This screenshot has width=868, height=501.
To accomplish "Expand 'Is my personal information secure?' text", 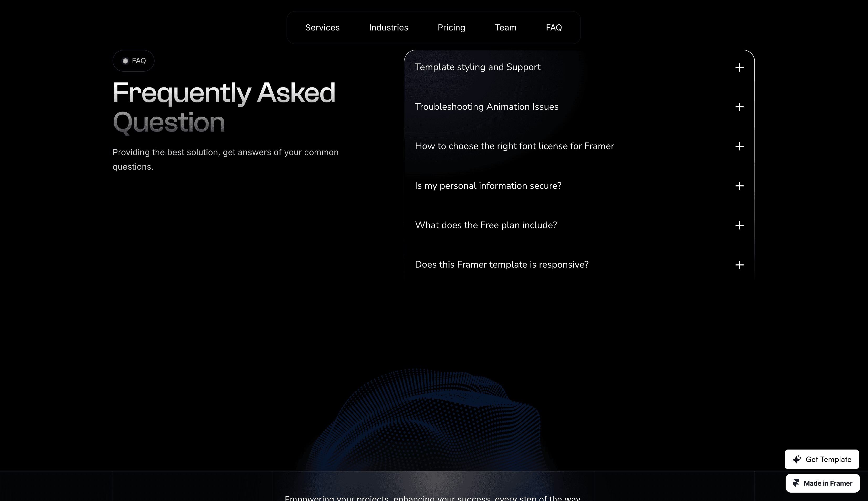I will [488, 186].
